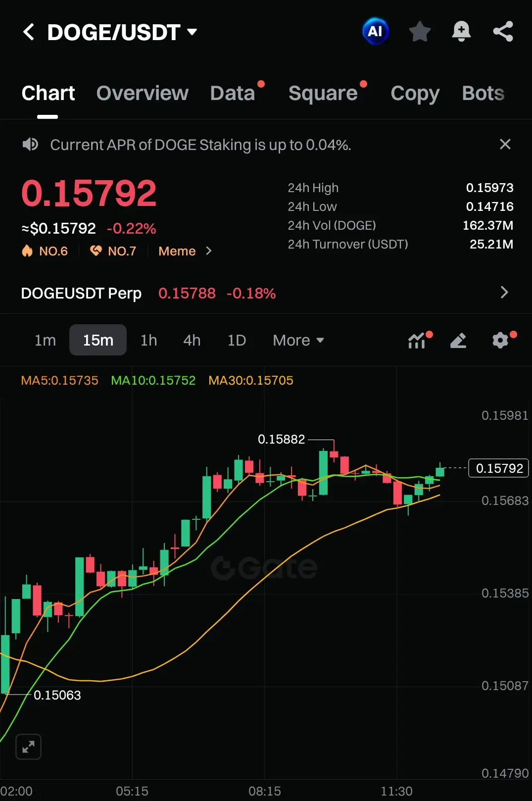Tap the 11:30 time axis label
532x801 pixels.
pos(396,791)
